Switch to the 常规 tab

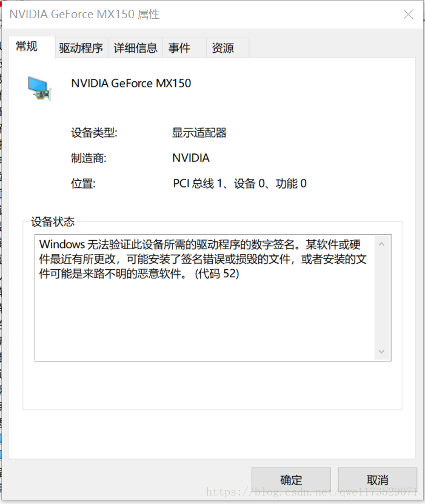[x=32, y=47]
